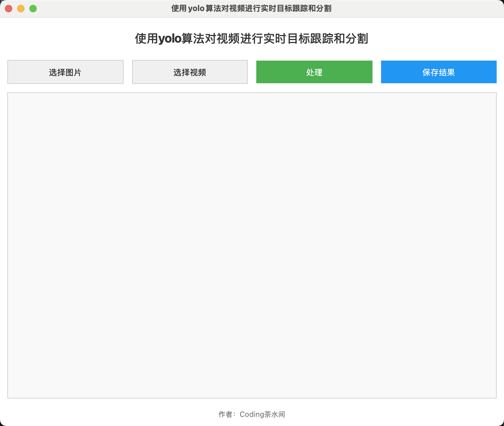The width and height of the screenshot is (504, 426).
Task: Click the 选择图片 button to choose an image
Action: tap(65, 72)
